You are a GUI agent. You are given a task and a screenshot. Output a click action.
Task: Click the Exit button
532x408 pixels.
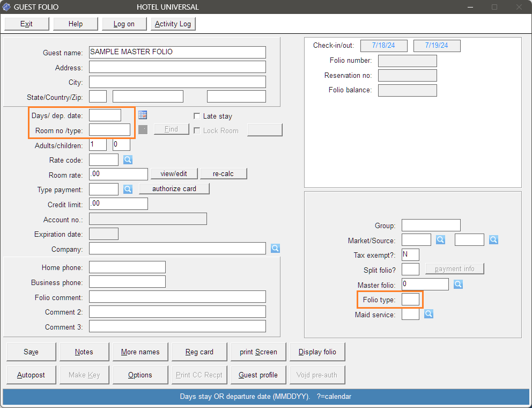pyautogui.click(x=26, y=24)
